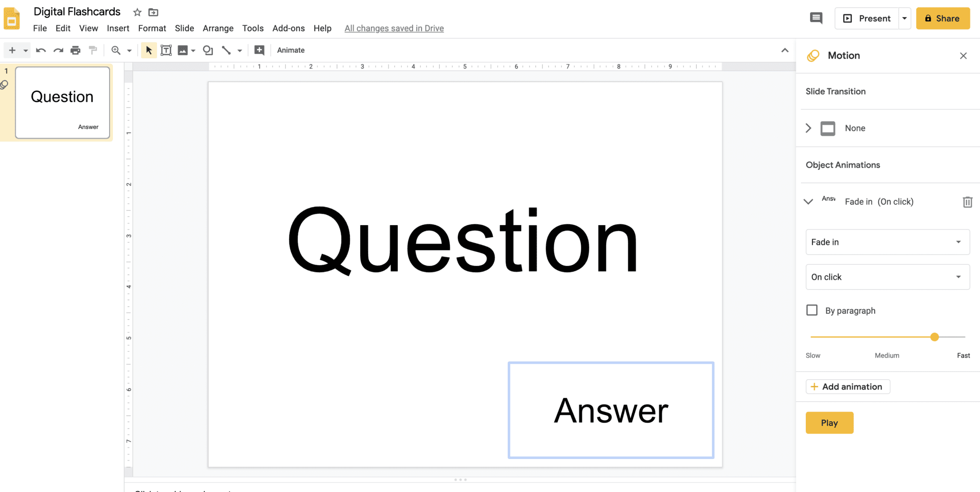Enable the By paragraph checkbox
The height and width of the screenshot is (492, 980).
tap(812, 310)
